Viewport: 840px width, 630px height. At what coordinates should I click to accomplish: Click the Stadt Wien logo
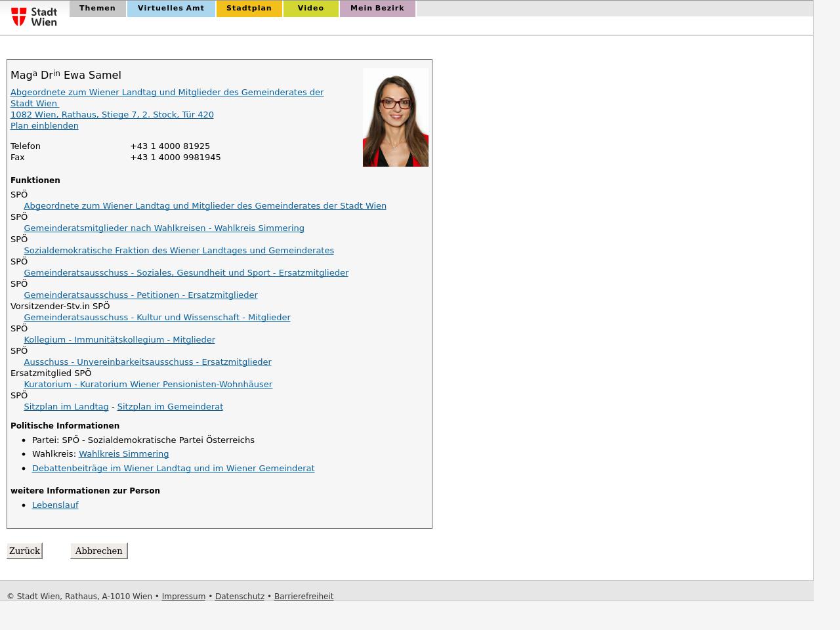tap(34, 16)
